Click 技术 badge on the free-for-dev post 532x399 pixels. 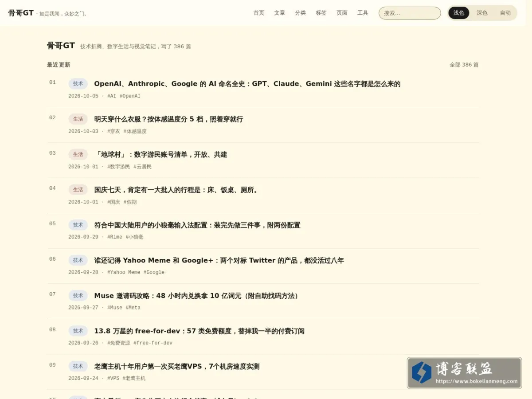pyautogui.click(x=78, y=331)
